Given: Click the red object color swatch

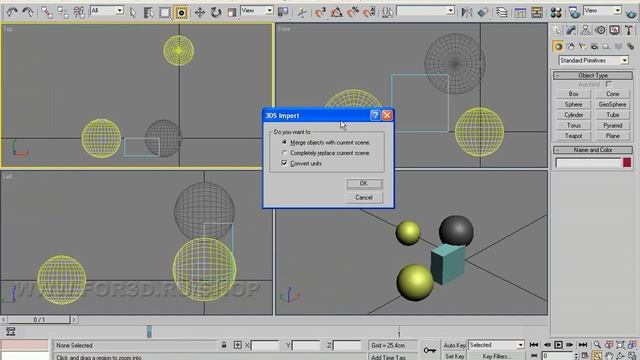Looking at the screenshot, I should [627, 162].
